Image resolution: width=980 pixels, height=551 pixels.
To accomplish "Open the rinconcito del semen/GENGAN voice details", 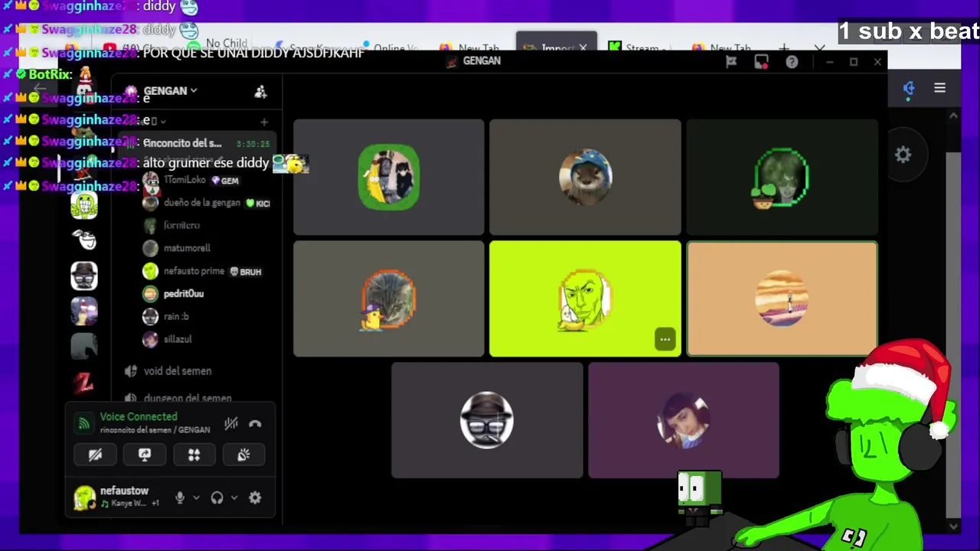I will click(155, 430).
